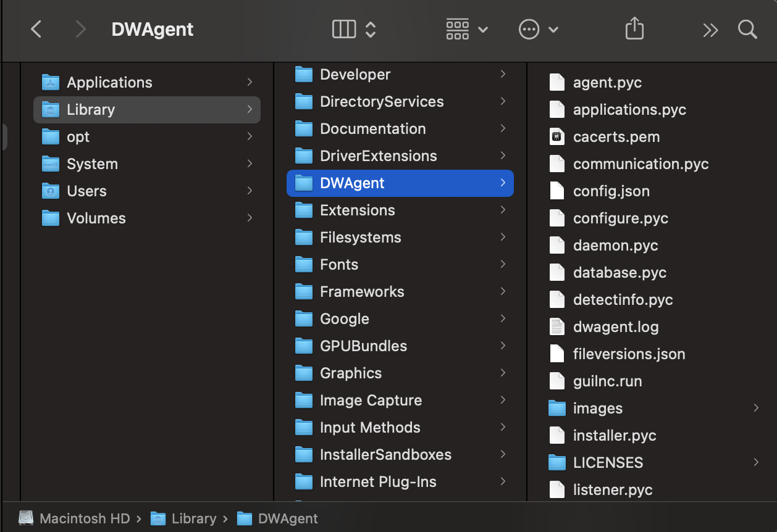The height and width of the screenshot is (532, 777).
Task: Click the Users folder icon
Action: pos(50,191)
